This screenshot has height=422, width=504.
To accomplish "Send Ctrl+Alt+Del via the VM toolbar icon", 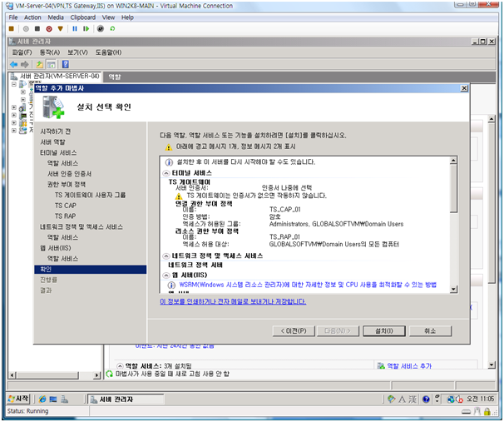I will tap(12, 29).
